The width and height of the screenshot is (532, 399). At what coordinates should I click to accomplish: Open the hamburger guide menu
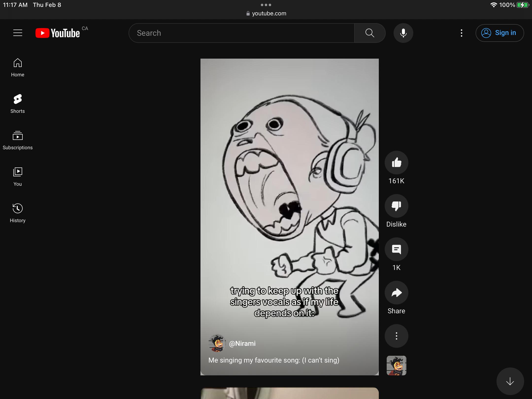(18, 33)
